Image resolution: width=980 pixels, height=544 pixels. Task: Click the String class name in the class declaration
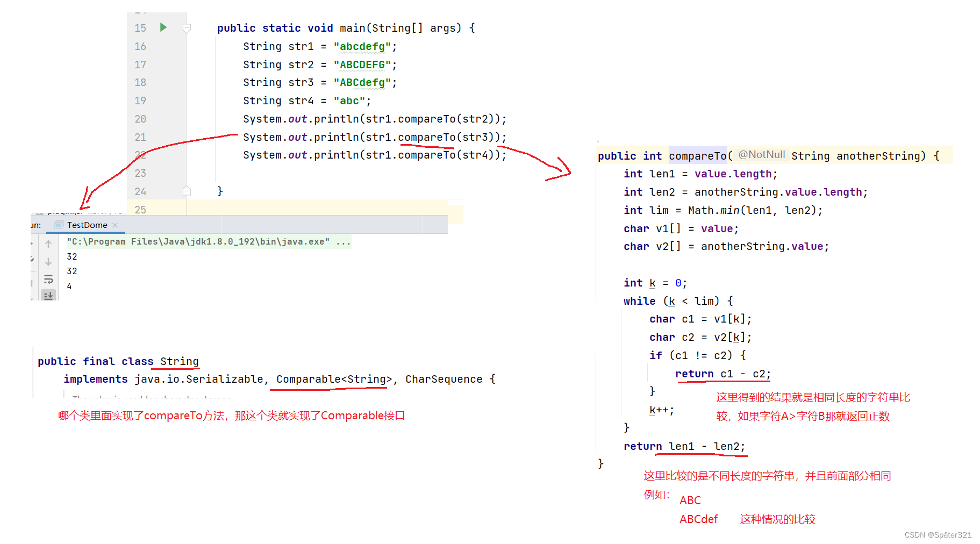(x=180, y=362)
